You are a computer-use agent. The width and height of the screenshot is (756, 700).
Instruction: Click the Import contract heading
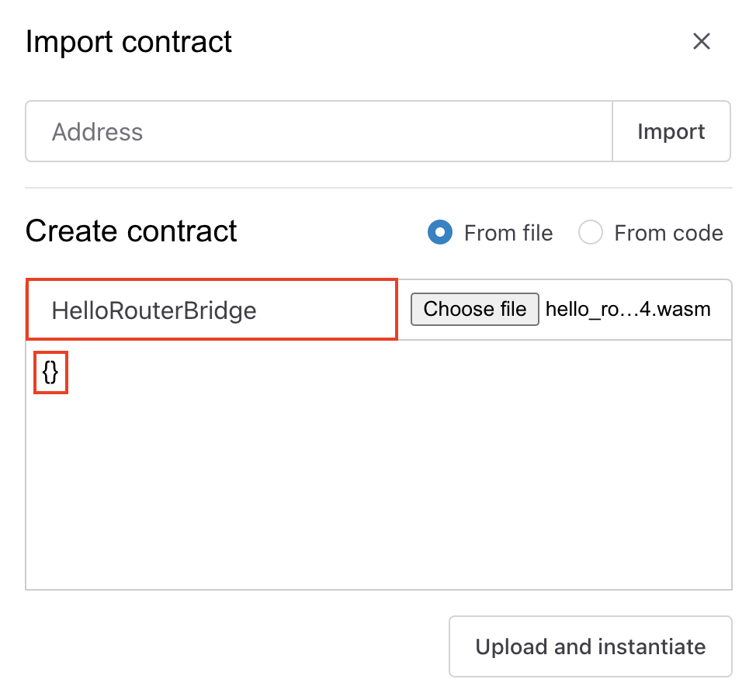(x=128, y=41)
